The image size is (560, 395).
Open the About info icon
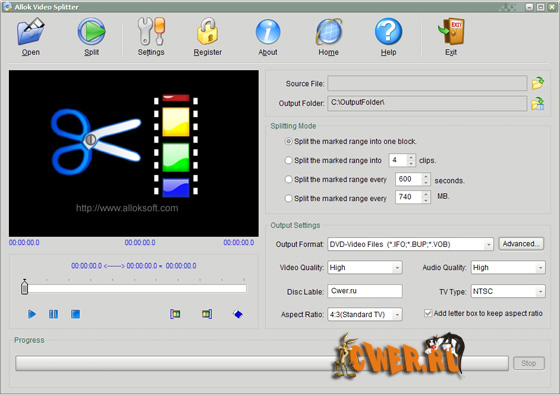pos(268,32)
